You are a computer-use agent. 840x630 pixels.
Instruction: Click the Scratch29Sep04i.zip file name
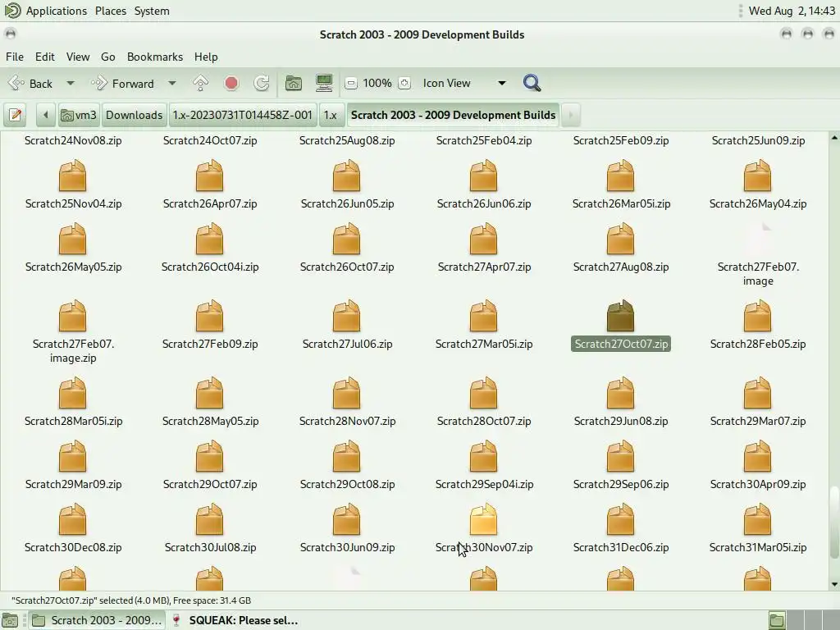(484, 484)
